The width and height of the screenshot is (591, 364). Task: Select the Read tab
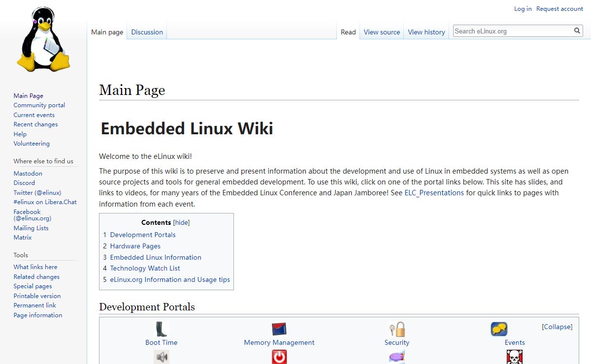(348, 32)
